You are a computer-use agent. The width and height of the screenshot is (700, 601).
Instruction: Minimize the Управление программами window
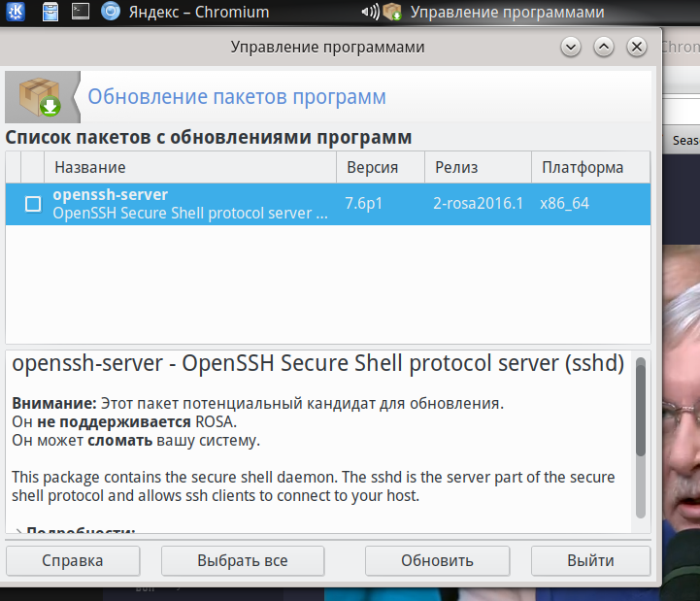571,47
